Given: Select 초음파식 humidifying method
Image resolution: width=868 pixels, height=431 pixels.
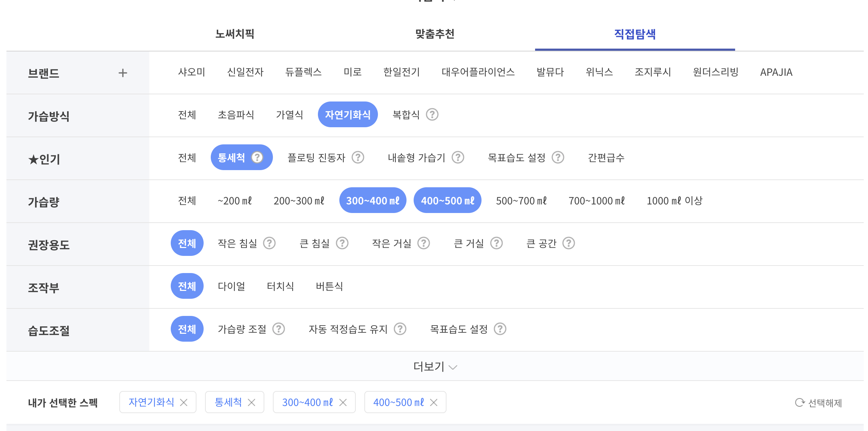Looking at the screenshot, I should 236,114.
